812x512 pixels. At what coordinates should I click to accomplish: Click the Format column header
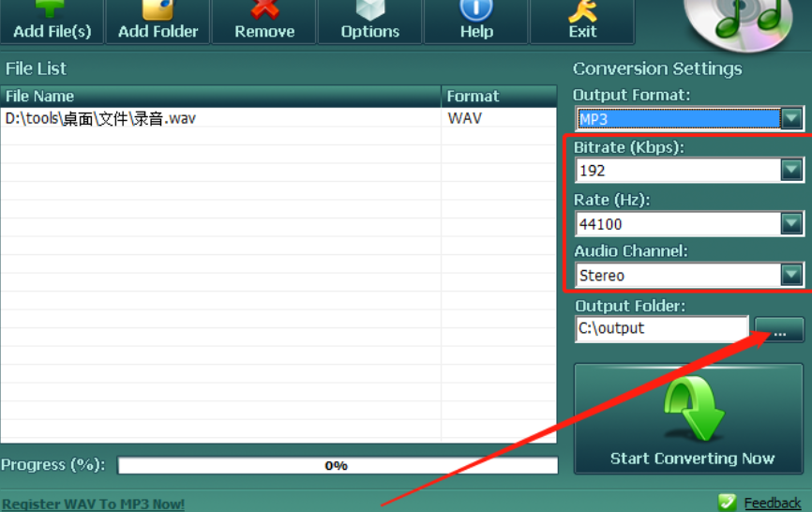(498, 96)
